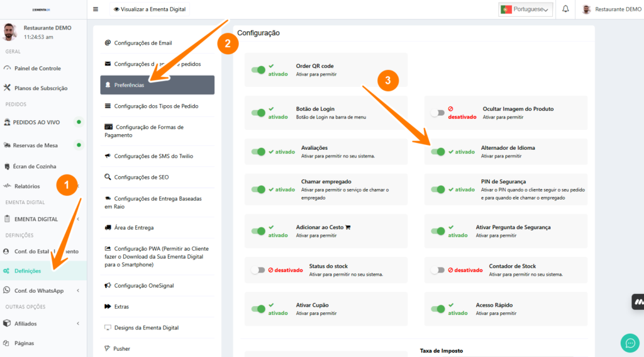Click the Afiliados box icon
644x357 pixels.
click(7, 324)
